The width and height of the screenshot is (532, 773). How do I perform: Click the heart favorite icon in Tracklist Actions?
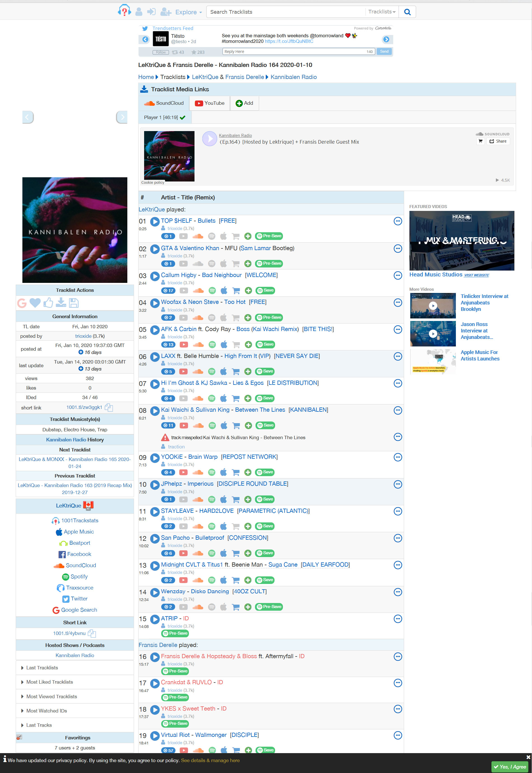35,303
